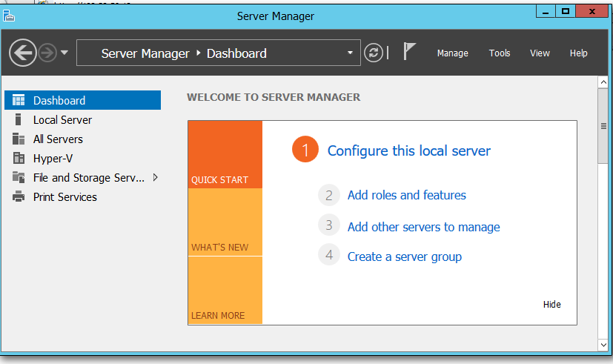Screen dimensions: 613x364
Task: Click Create a server group link
Action: (x=405, y=257)
